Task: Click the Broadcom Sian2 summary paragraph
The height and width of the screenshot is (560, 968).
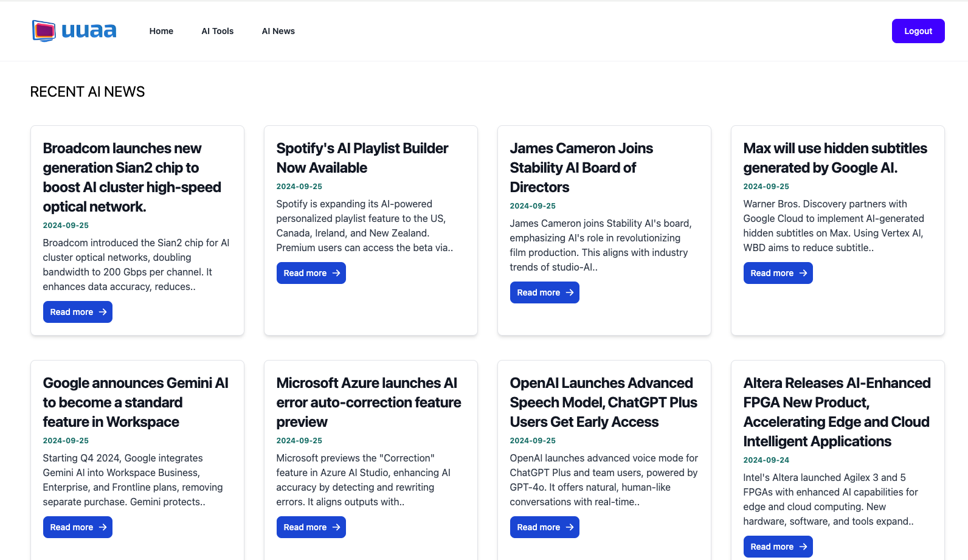Action: coord(136,265)
